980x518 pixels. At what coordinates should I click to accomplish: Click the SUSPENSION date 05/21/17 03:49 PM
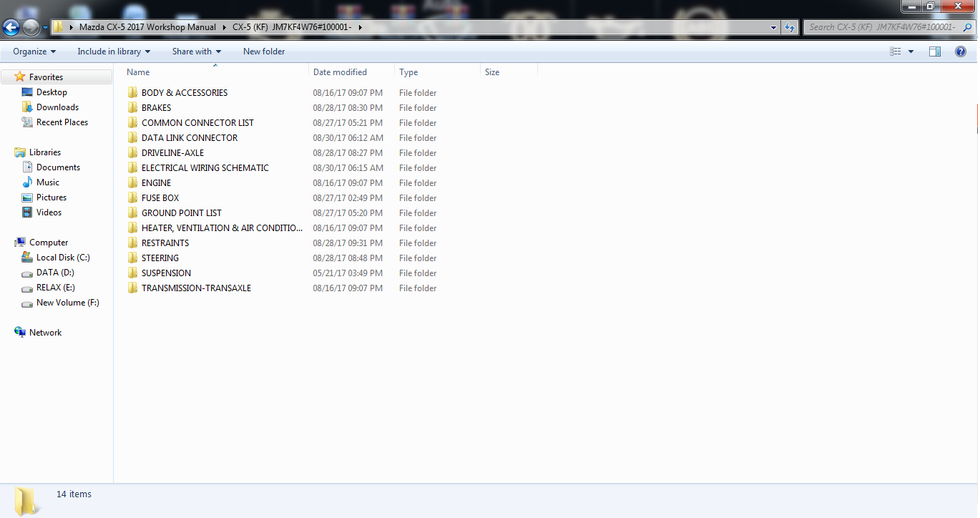pos(348,273)
